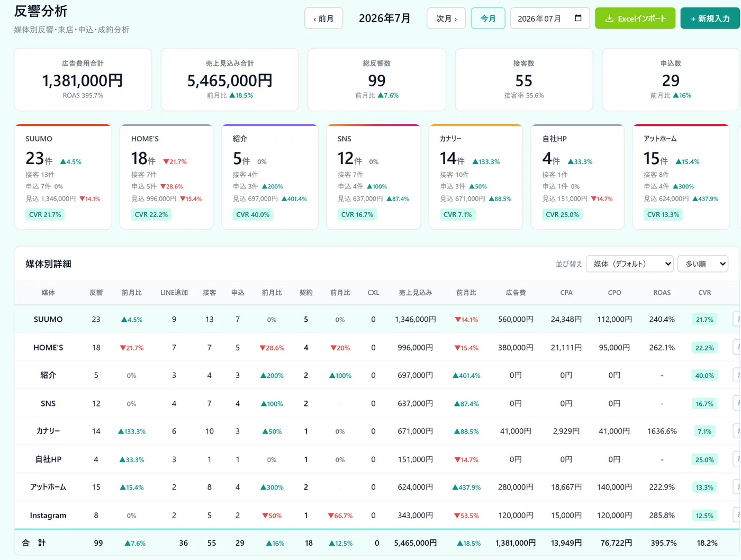Click the 新規入力 button
The width and height of the screenshot is (741, 560).
tap(710, 19)
